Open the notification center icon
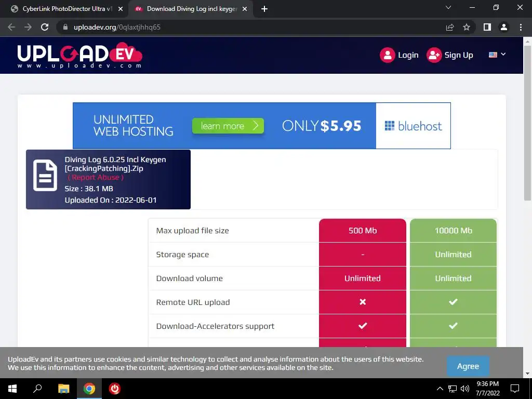Image resolution: width=532 pixels, height=399 pixels. (x=515, y=389)
